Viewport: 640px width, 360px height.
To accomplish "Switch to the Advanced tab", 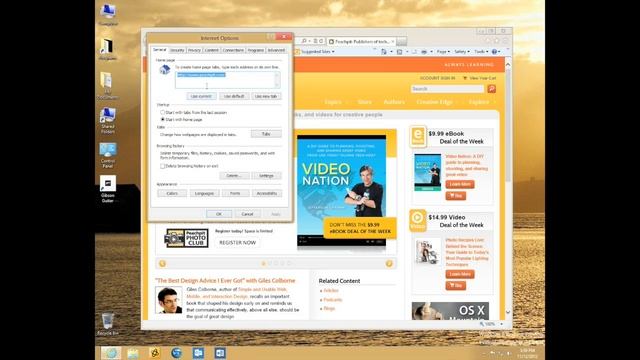I will coord(276,50).
